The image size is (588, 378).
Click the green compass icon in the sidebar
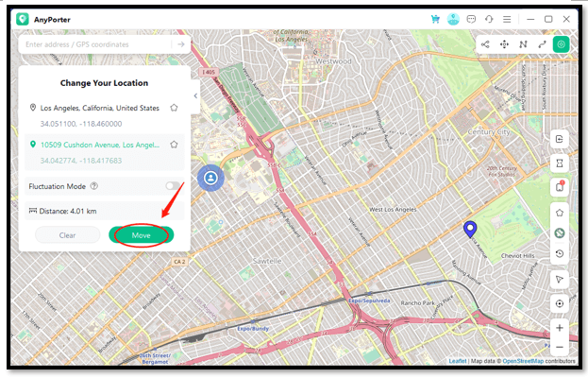coord(560,233)
